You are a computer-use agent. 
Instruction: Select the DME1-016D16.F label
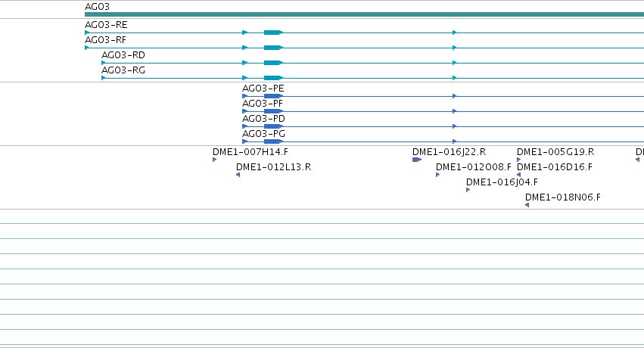click(x=555, y=167)
